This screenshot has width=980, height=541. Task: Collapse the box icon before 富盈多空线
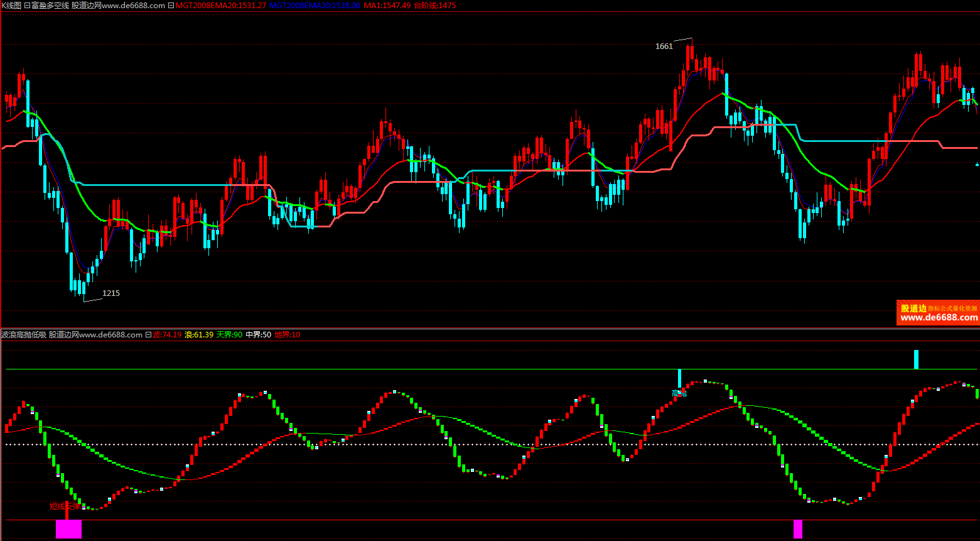[x=27, y=6]
